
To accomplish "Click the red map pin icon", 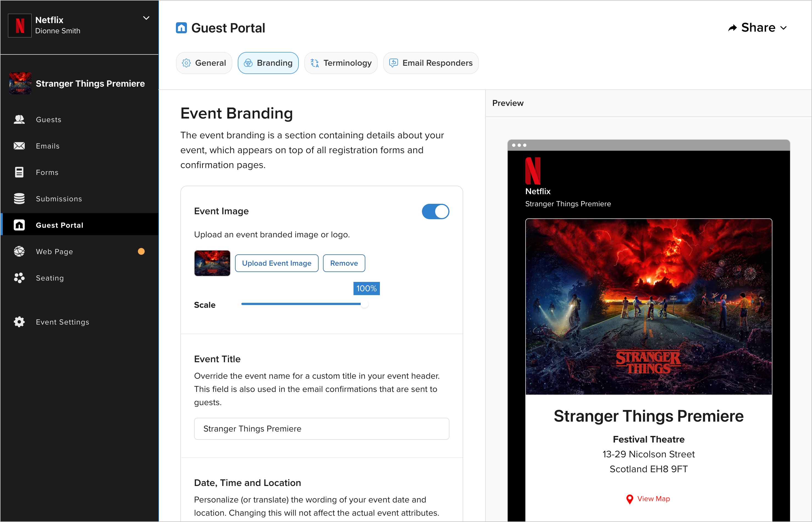I will pos(629,499).
